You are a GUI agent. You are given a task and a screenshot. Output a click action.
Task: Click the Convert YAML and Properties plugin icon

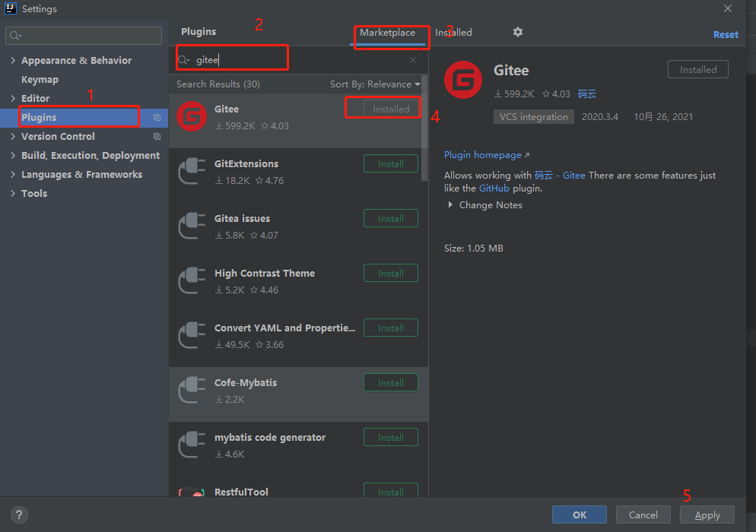click(x=192, y=335)
